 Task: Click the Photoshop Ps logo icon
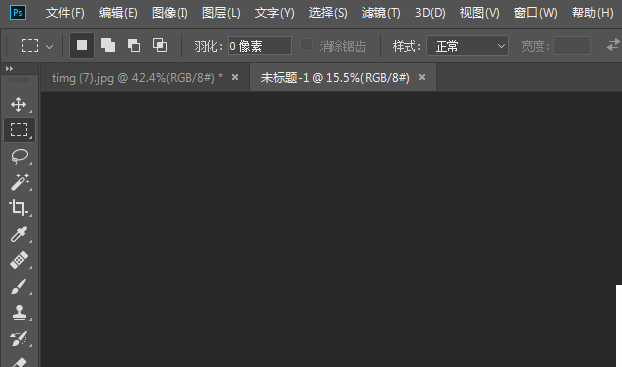pos(18,13)
